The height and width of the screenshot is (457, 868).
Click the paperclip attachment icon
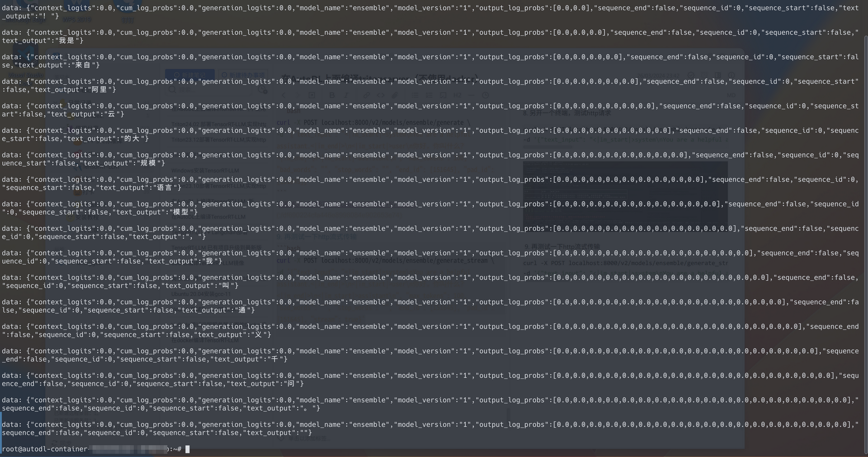click(395, 95)
